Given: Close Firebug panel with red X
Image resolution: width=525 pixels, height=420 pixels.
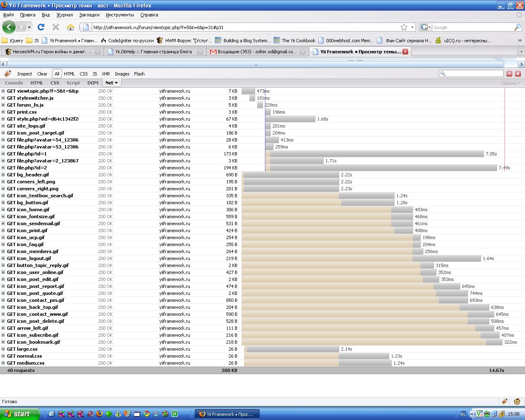Looking at the screenshot, I should click(x=518, y=74).
